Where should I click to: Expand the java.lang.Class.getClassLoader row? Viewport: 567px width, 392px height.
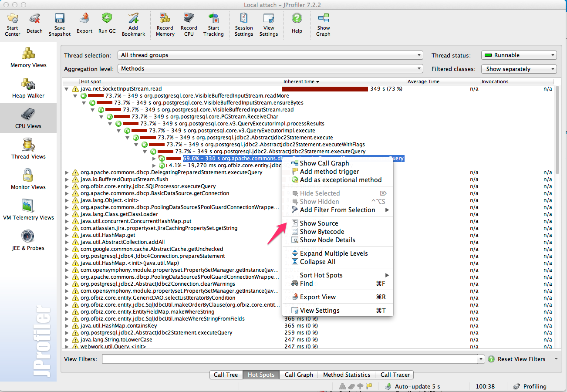[67, 214]
